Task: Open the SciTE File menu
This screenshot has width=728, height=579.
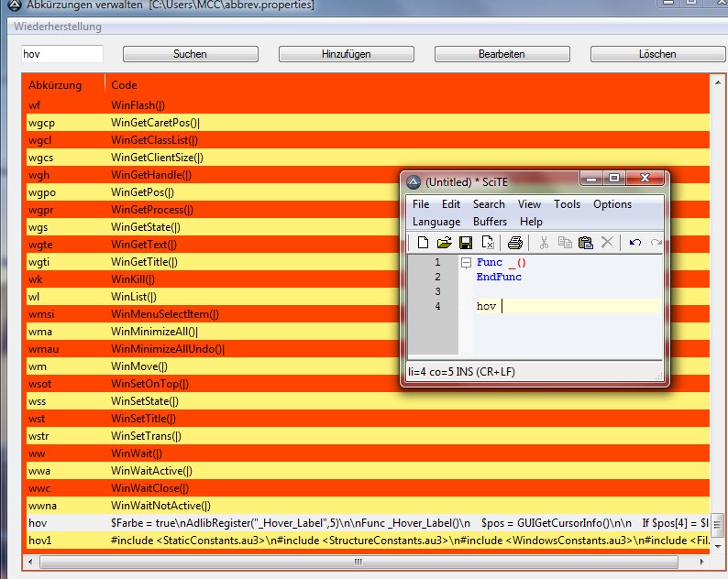Action: pyautogui.click(x=421, y=204)
